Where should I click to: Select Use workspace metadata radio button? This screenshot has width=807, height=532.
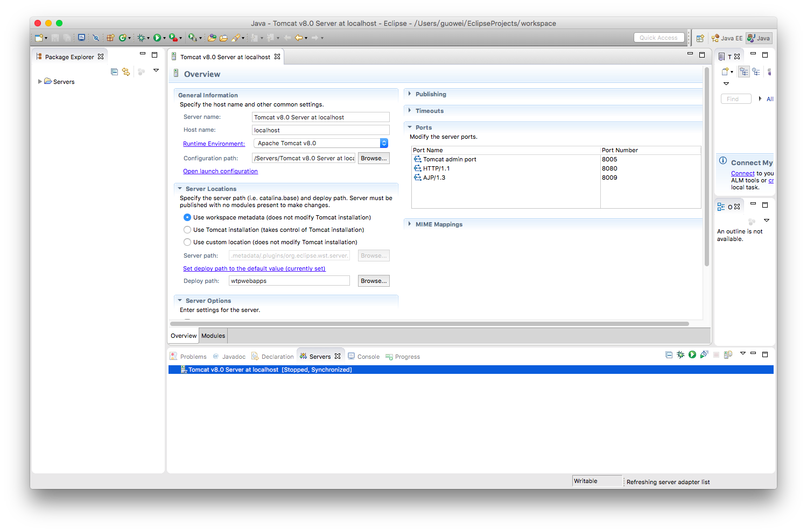coord(187,217)
